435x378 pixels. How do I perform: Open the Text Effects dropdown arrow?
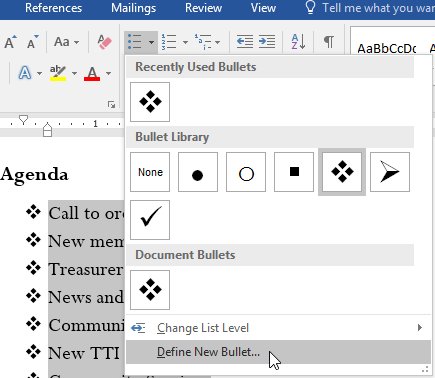click(39, 73)
